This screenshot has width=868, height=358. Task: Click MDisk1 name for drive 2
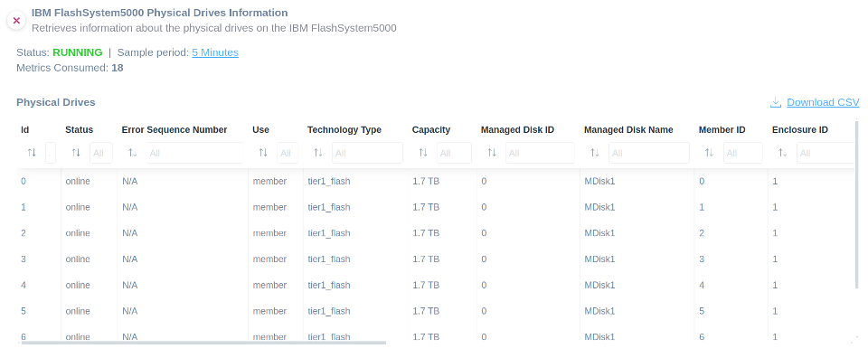coord(599,233)
